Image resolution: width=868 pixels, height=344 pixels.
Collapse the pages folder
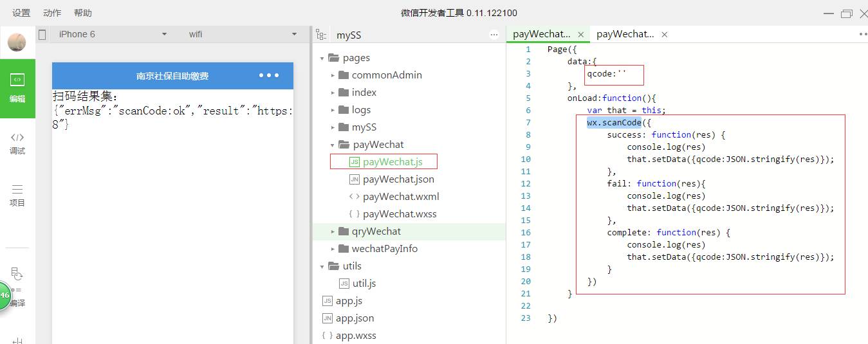click(x=322, y=58)
